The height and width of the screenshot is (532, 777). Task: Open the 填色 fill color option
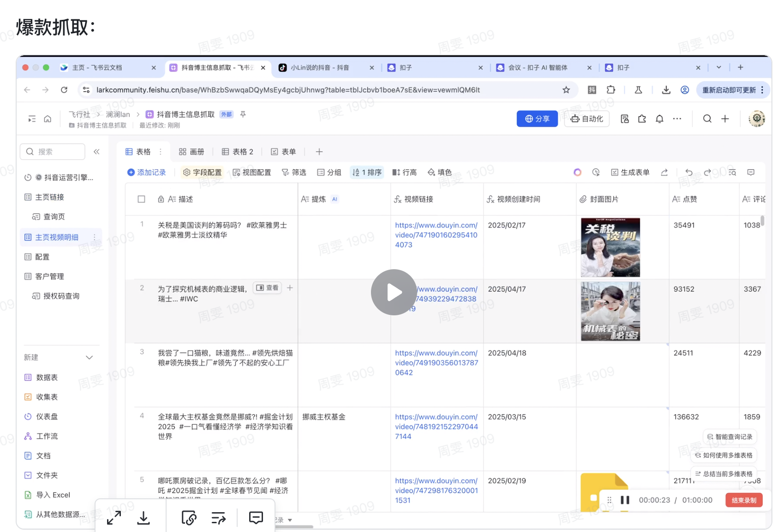point(439,172)
